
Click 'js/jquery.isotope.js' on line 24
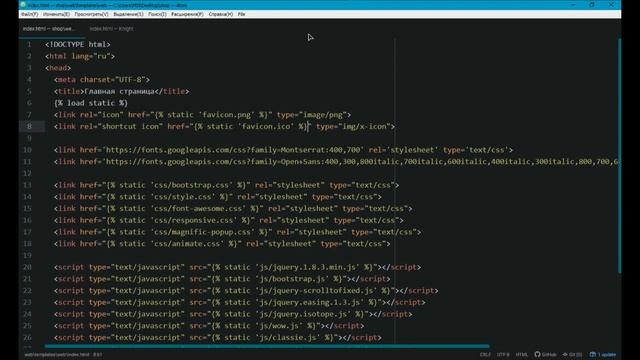coord(304,314)
